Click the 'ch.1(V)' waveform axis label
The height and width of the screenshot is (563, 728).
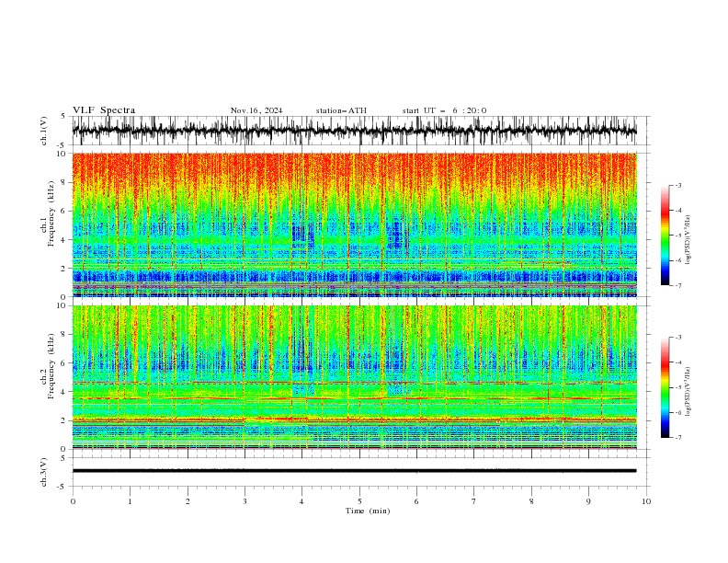[x=44, y=131]
